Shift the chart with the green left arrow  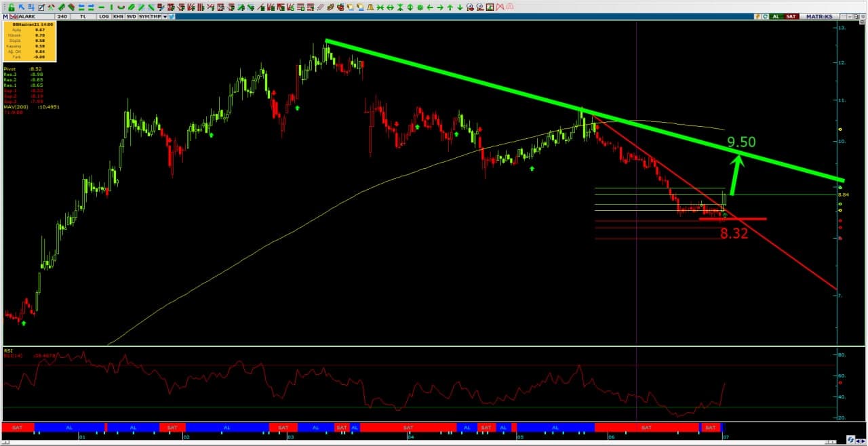(430, 7)
